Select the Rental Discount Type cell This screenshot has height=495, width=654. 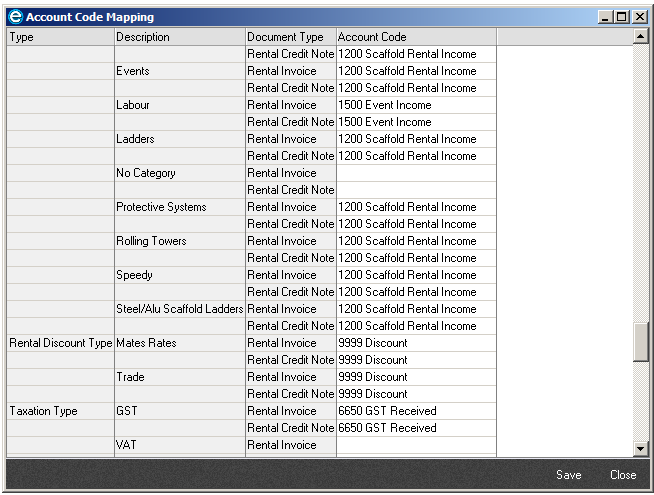[x=60, y=343]
